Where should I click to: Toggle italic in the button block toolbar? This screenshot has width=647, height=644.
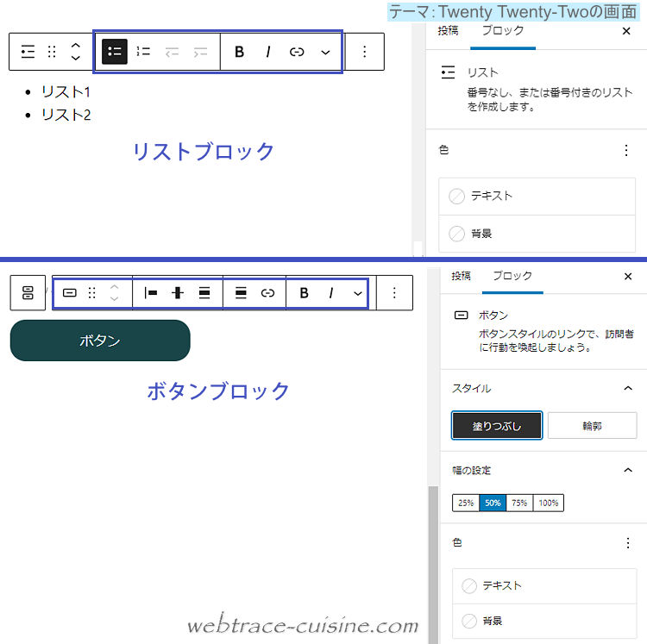point(331,293)
